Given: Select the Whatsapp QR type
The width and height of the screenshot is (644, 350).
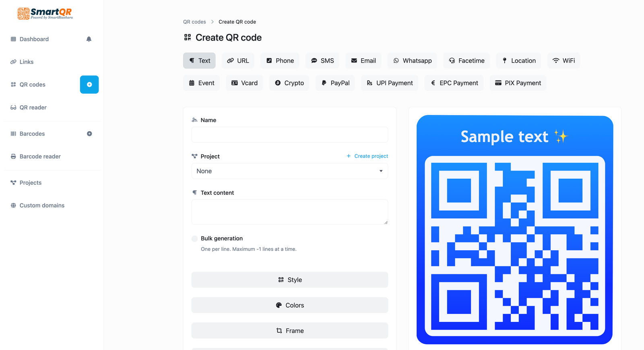Looking at the screenshot, I should 413,61.
